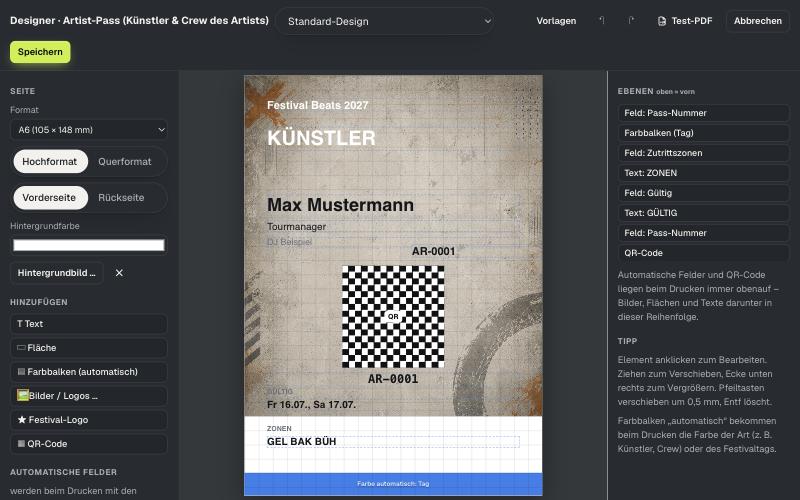Image resolution: width=800 pixels, height=500 pixels.
Task: Select Tourmanager text on canvas
Action: (296, 227)
